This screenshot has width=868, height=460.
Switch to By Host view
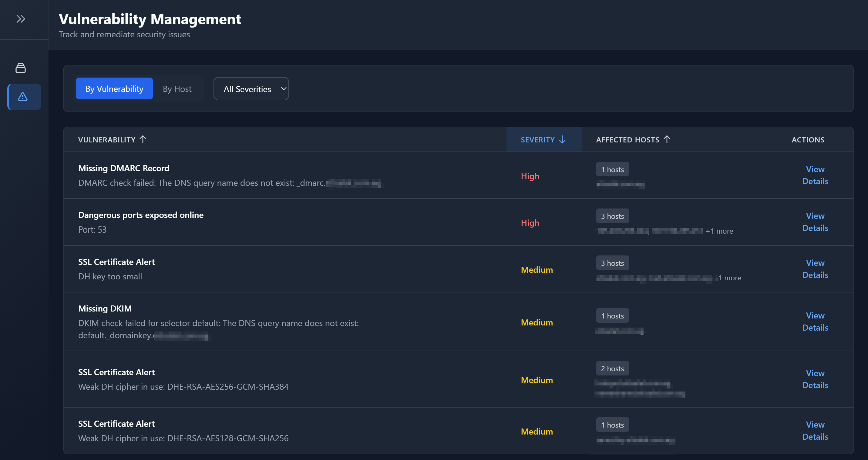click(177, 89)
